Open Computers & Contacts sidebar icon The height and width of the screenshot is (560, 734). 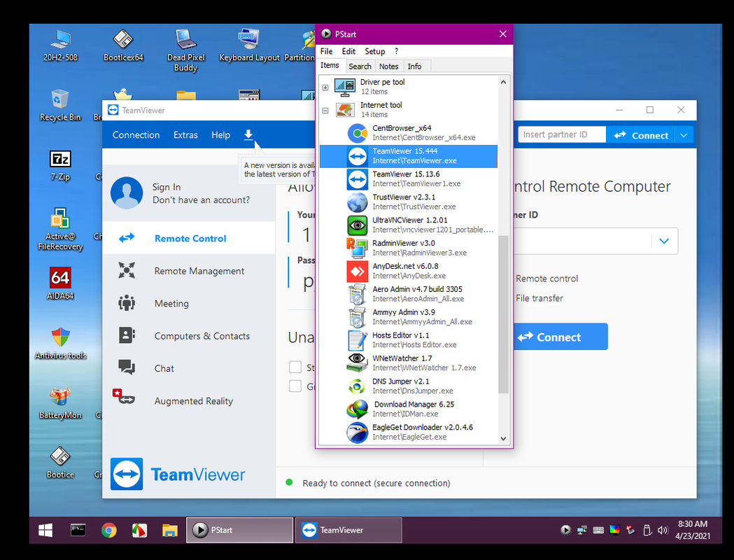127,336
